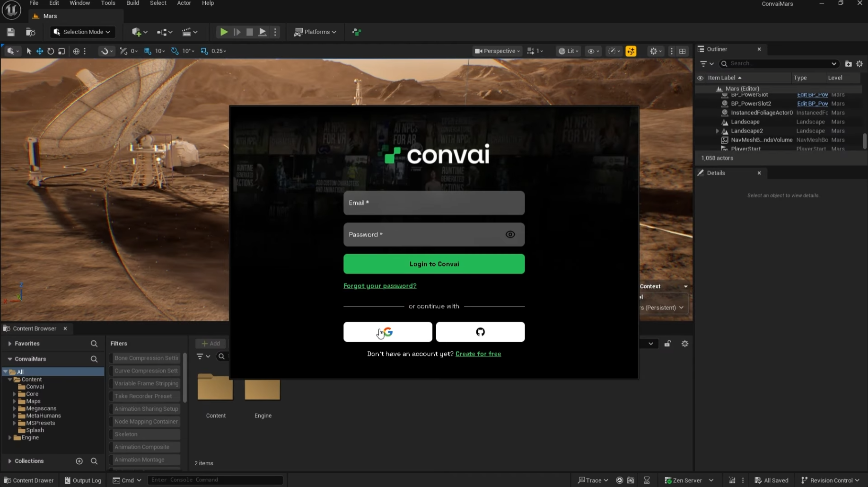Close the Details panel tab
868x487 pixels.
[x=759, y=173]
